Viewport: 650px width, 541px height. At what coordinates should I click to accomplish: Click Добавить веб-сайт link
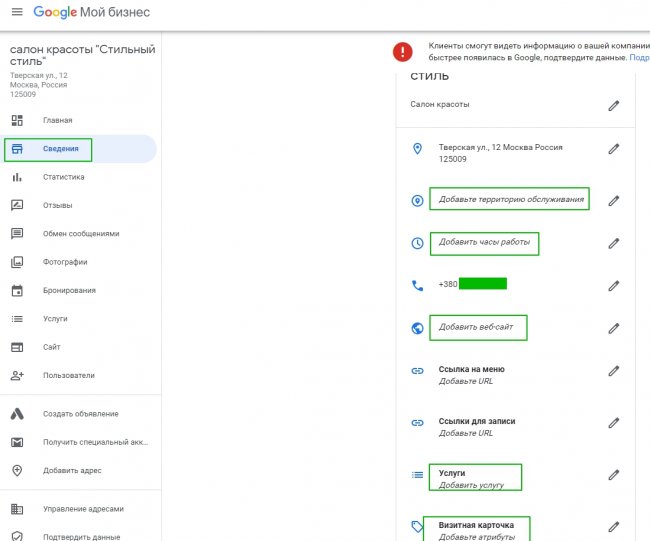[479, 328]
